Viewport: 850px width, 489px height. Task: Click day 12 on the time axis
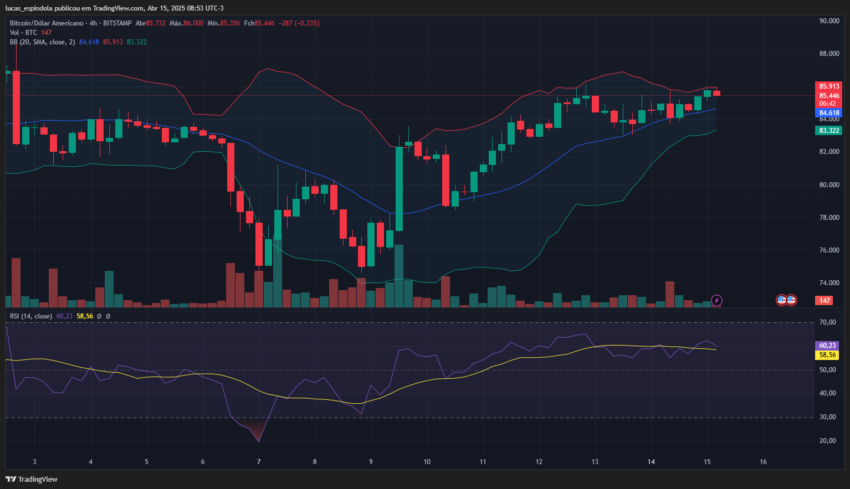point(539,462)
